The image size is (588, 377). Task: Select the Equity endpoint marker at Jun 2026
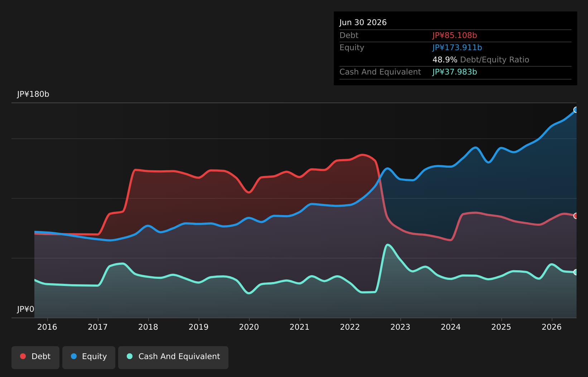coord(576,110)
